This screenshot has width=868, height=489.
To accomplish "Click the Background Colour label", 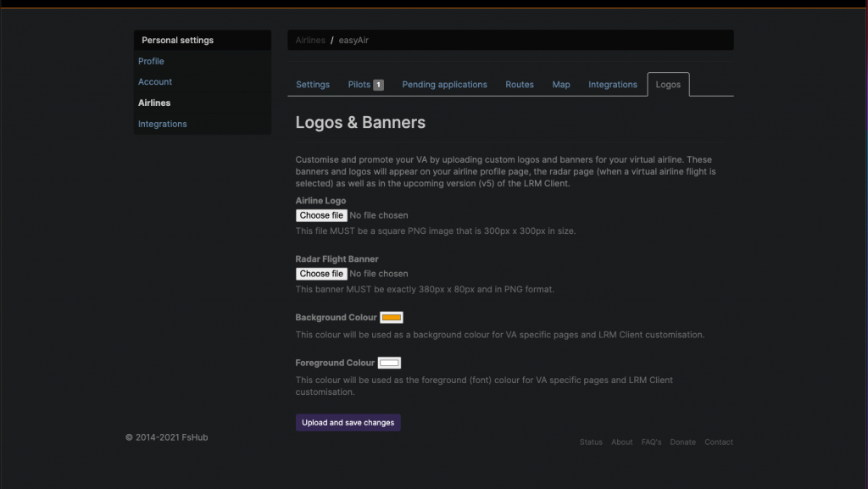I will (336, 318).
